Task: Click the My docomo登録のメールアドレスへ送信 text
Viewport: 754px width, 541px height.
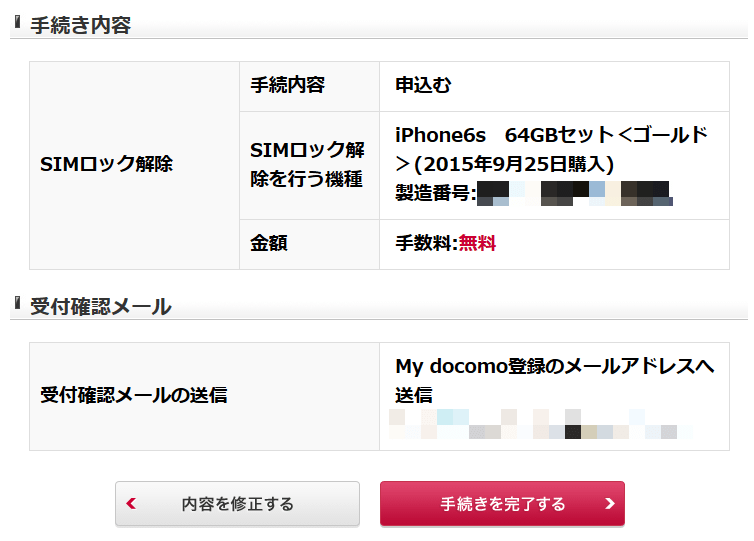Action: (x=554, y=380)
